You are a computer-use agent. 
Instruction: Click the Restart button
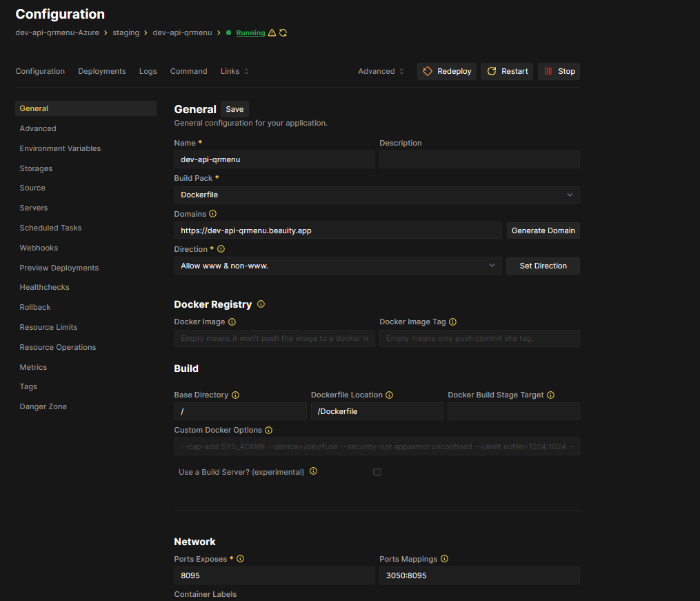[507, 72]
